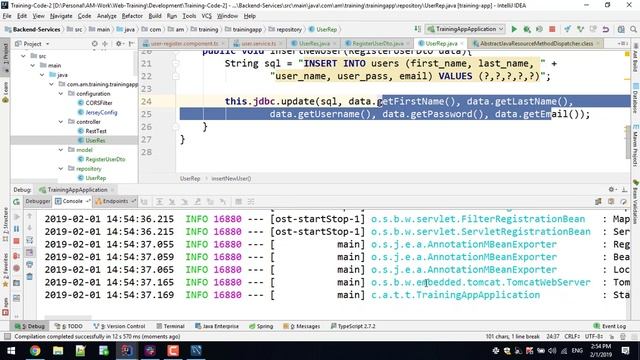Image resolution: width=640 pixels, height=360 pixels.
Task: Switch to AbstractJavaResourceMethodDispatcher.class tab
Action: point(536,43)
